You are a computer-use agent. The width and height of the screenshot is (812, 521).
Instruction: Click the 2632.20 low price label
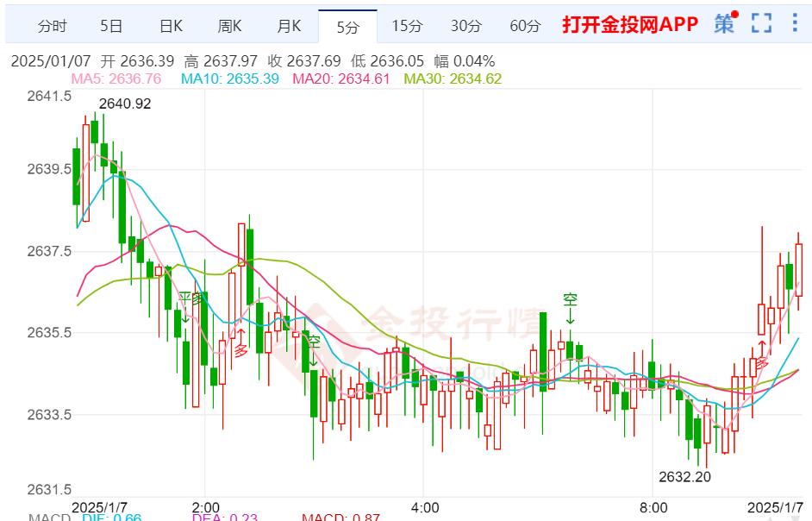point(684,476)
